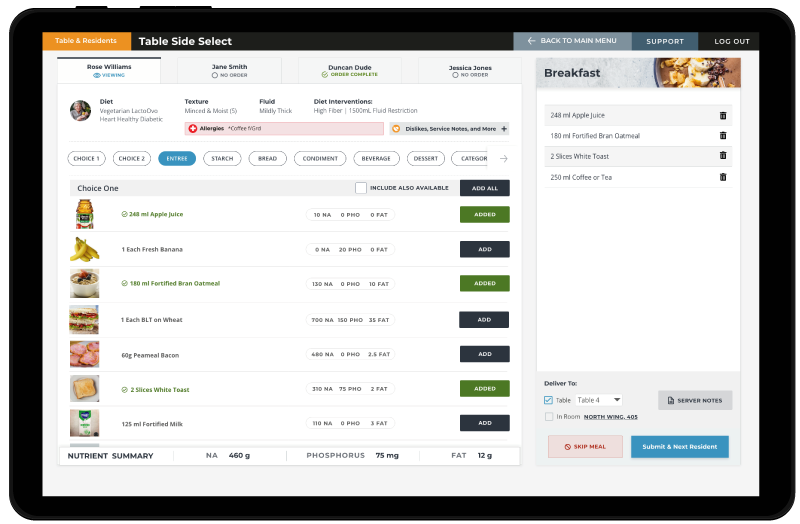Open the Table 4 dropdown

click(x=599, y=400)
